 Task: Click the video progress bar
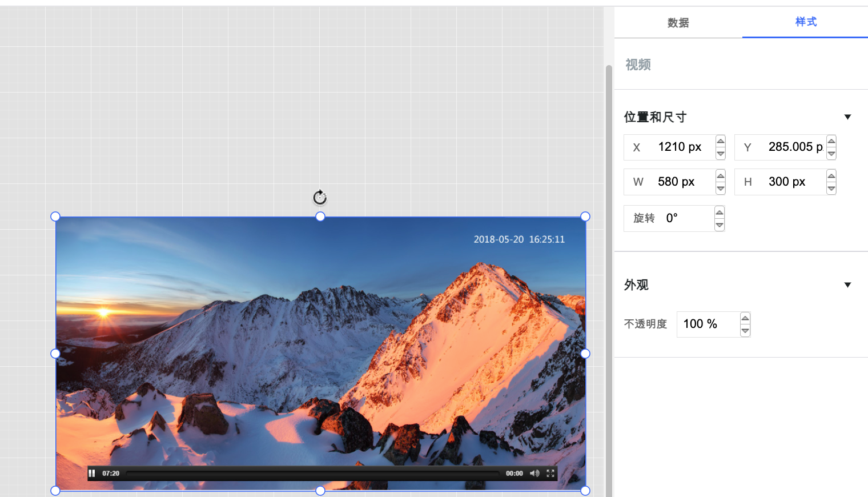click(313, 474)
